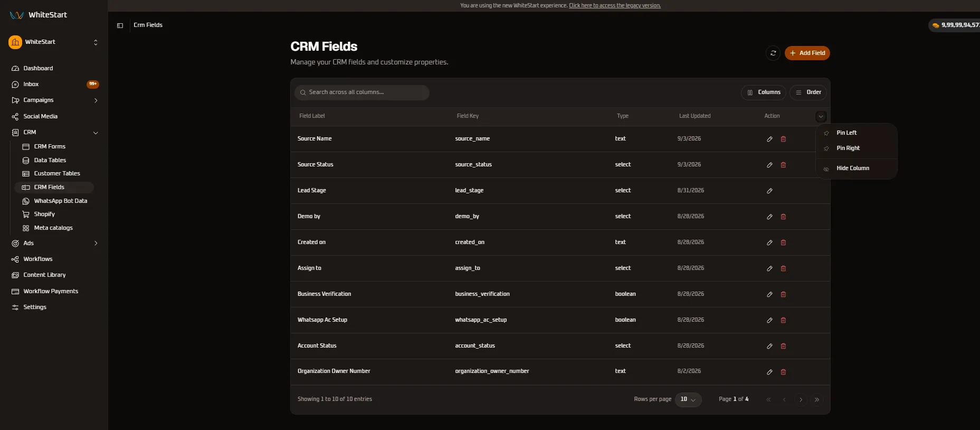The image size is (980, 430).
Task: Collapse the CRM submenu
Action: (96, 133)
